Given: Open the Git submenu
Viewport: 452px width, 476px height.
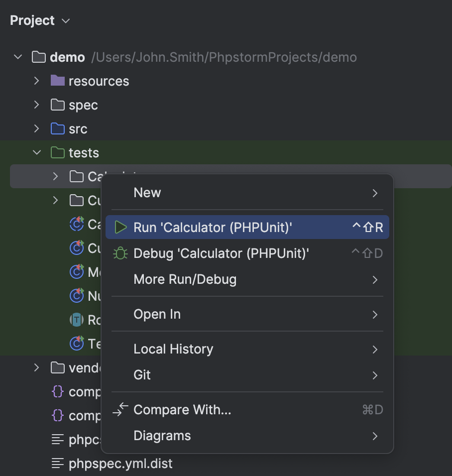Looking at the screenshot, I should pos(142,375).
